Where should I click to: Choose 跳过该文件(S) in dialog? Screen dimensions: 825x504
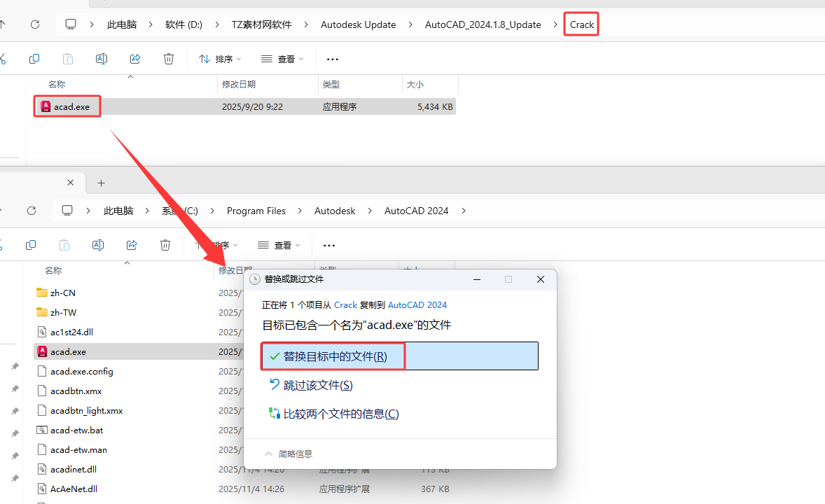[311, 385]
